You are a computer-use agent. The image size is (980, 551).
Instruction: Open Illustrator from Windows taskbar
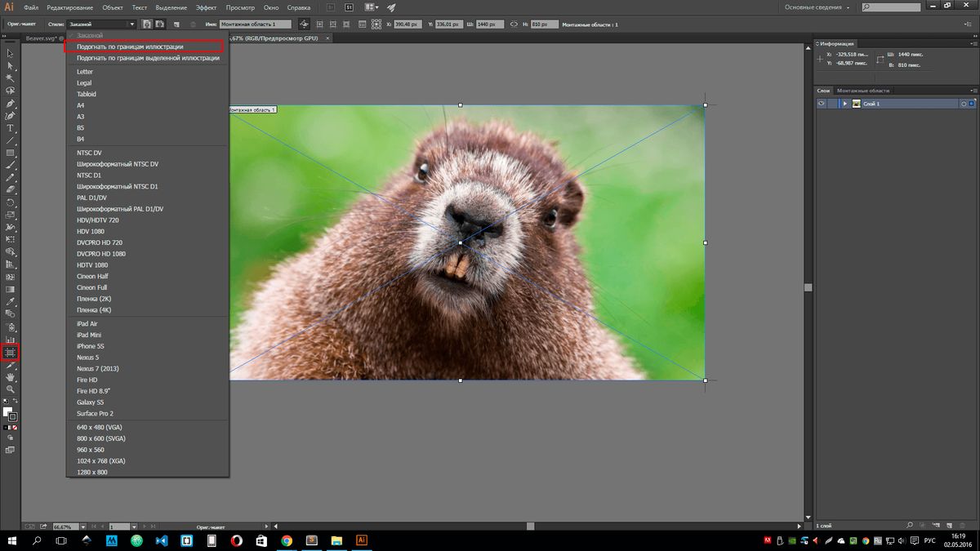coord(362,540)
